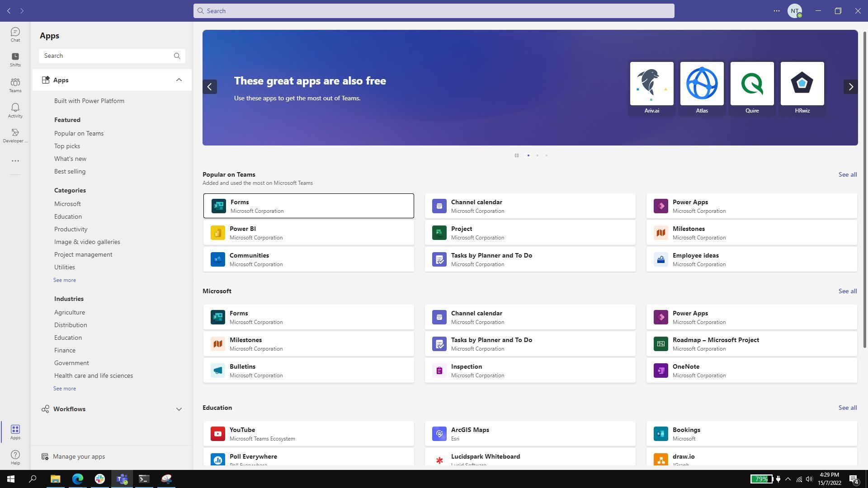Image resolution: width=868 pixels, height=488 pixels.
Task: Open the Atlas app tile
Action: [x=702, y=89]
